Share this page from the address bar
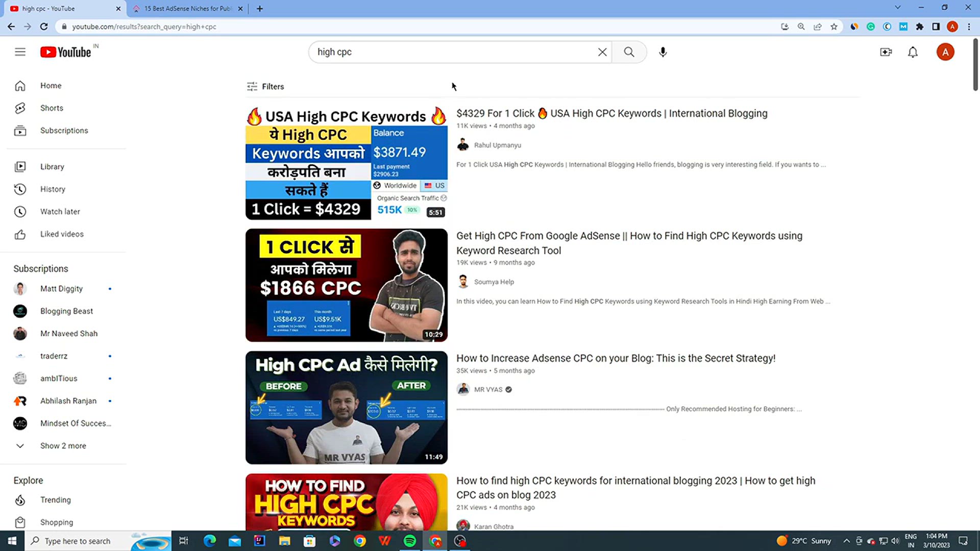The height and width of the screenshot is (551, 980). (818, 27)
